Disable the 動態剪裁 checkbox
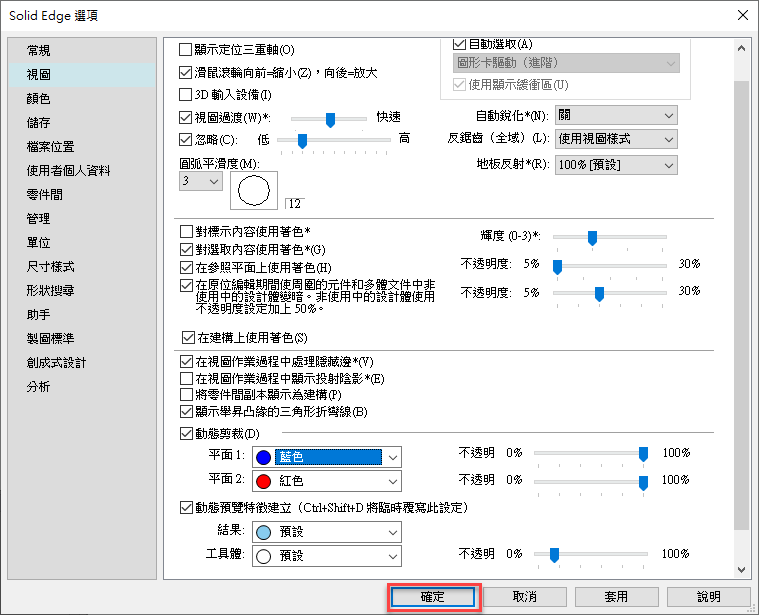Image resolution: width=759 pixels, height=615 pixels. tap(186, 433)
